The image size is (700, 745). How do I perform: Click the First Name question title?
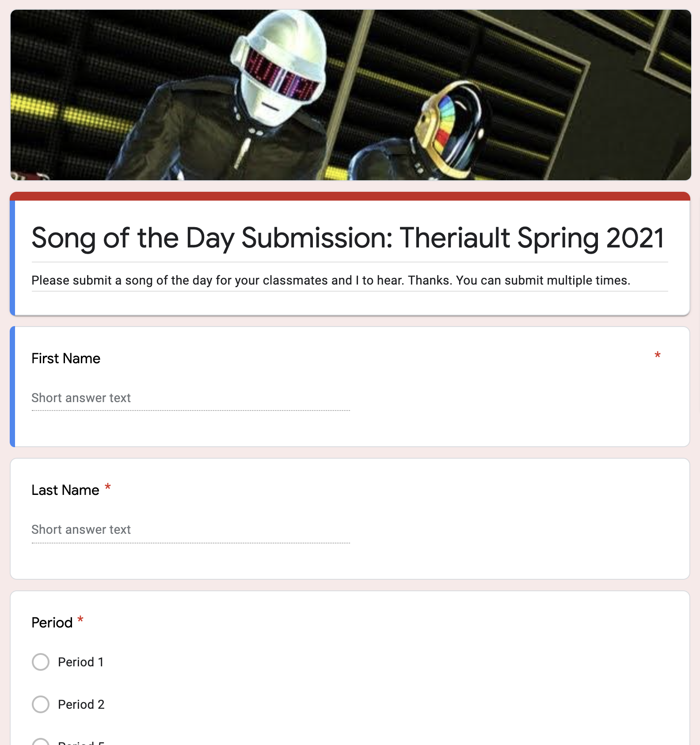click(x=66, y=358)
